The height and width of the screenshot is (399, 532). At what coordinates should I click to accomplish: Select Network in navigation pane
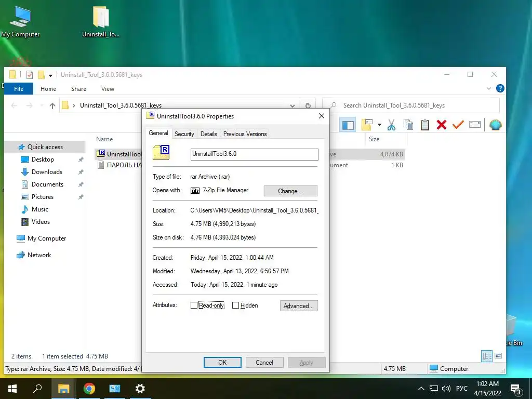39,255
